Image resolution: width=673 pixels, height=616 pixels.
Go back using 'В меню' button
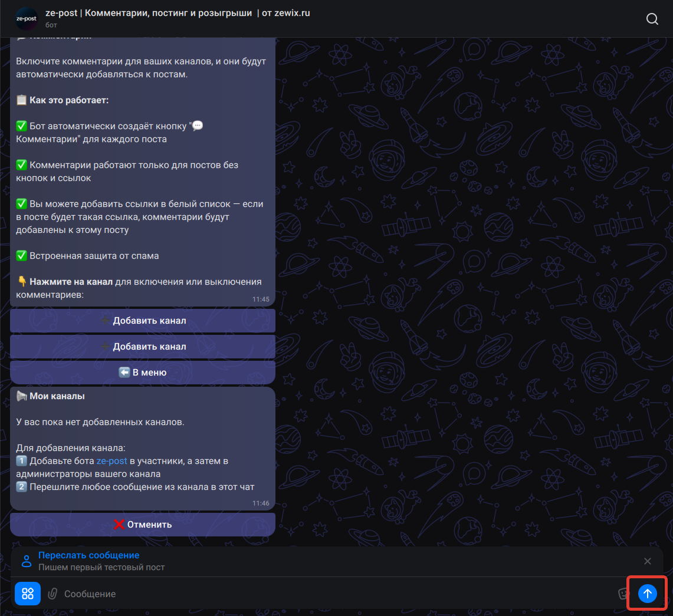143,373
